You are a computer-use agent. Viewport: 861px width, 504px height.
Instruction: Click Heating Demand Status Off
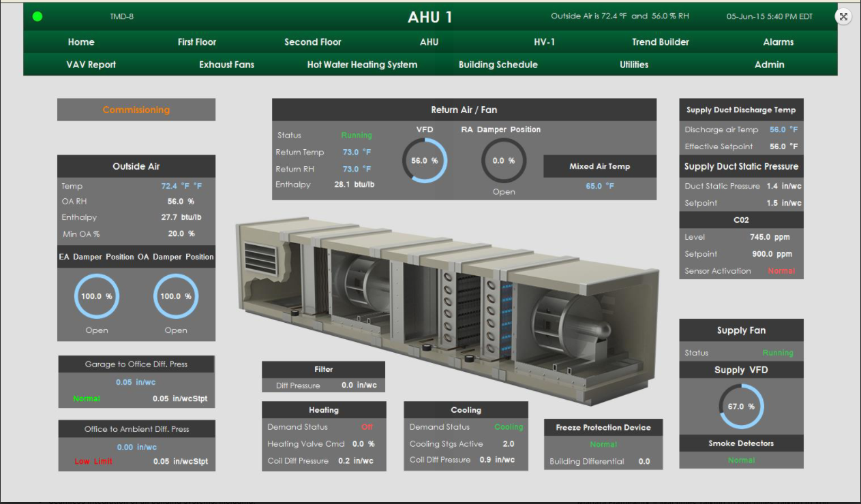[367, 427]
